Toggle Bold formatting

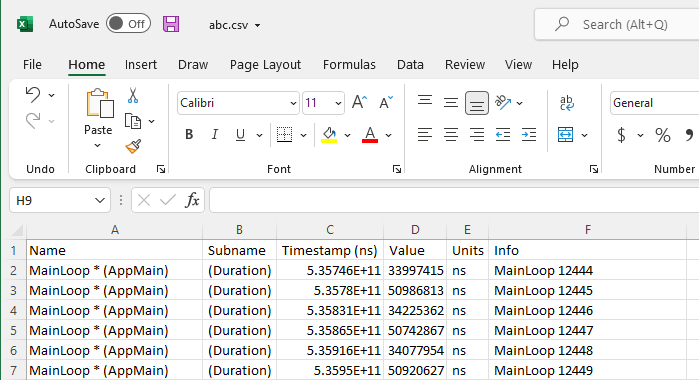pos(189,134)
